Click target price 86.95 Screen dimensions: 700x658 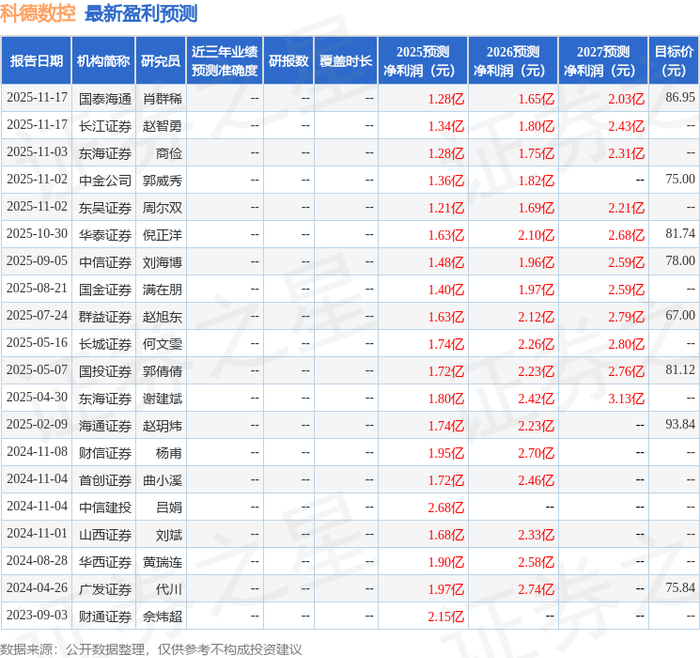coord(680,97)
